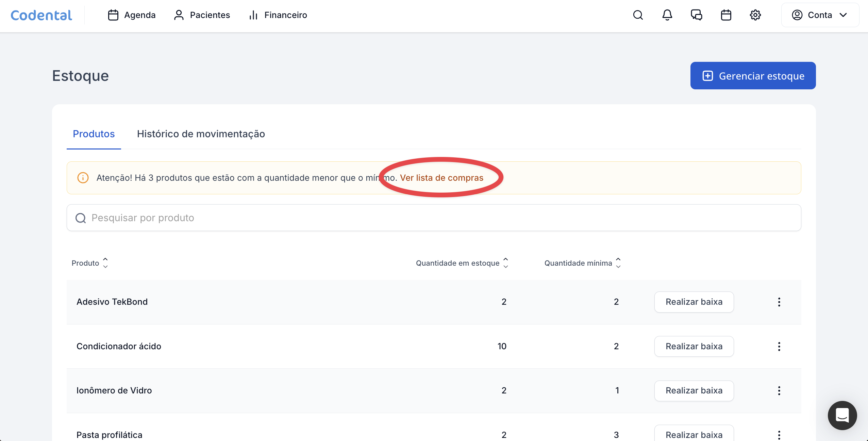Expand the Conta account dropdown
The height and width of the screenshot is (441, 868).
coord(820,15)
